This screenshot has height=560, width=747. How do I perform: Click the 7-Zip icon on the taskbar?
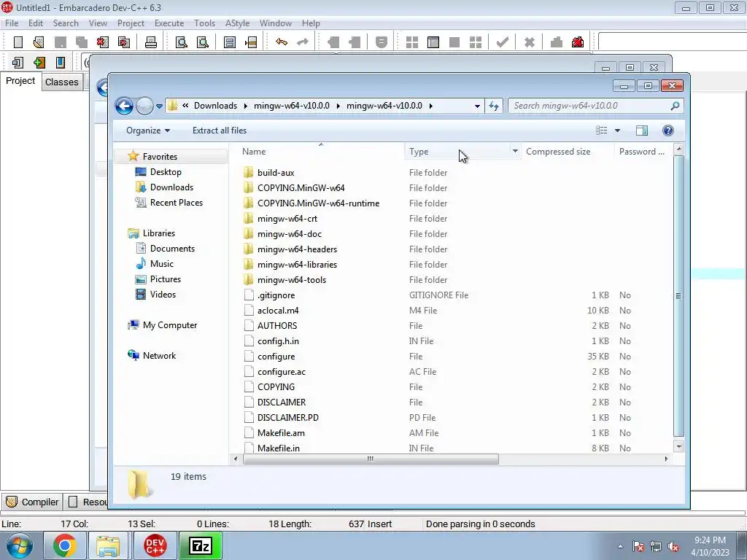201,545
